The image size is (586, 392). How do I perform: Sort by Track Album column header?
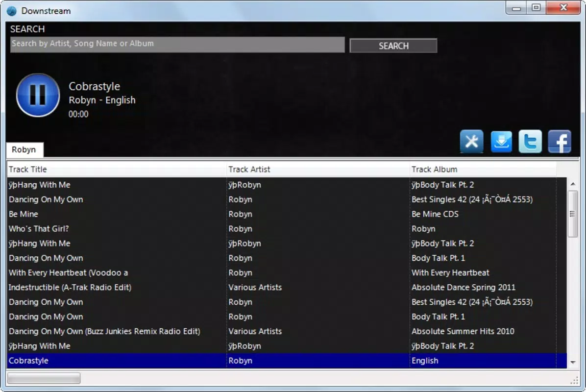pyautogui.click(x=483, y=169)
